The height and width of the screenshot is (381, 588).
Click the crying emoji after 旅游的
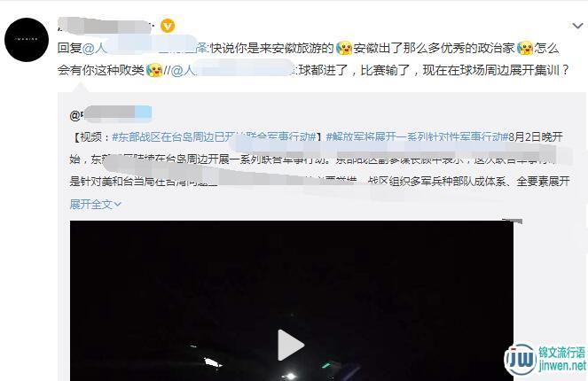[x=344, y=49]
